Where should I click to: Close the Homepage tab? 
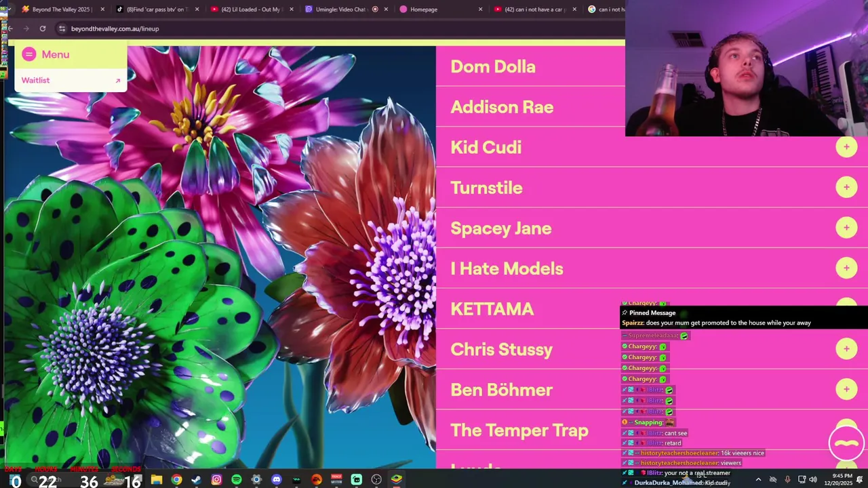coord(480,9)
